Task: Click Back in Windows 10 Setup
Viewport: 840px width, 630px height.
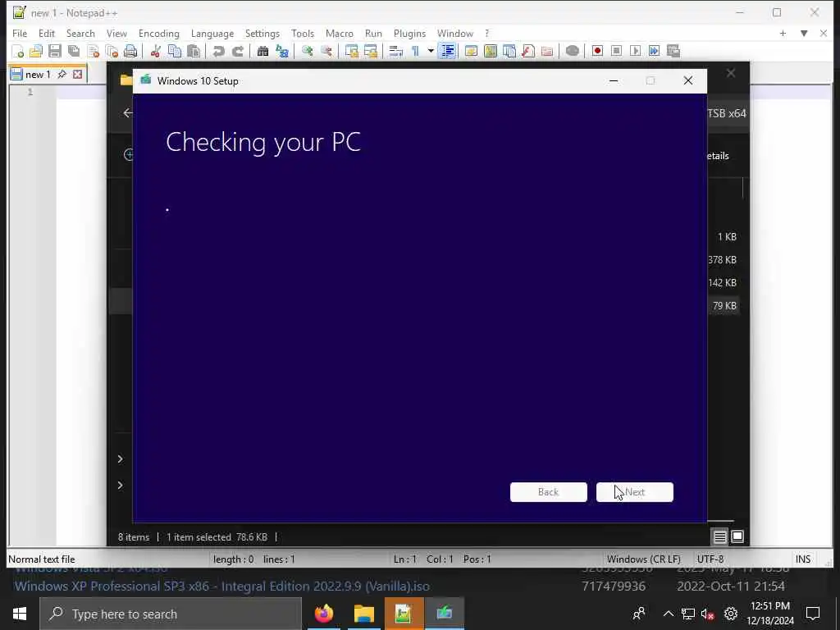Action: point(548,492)
